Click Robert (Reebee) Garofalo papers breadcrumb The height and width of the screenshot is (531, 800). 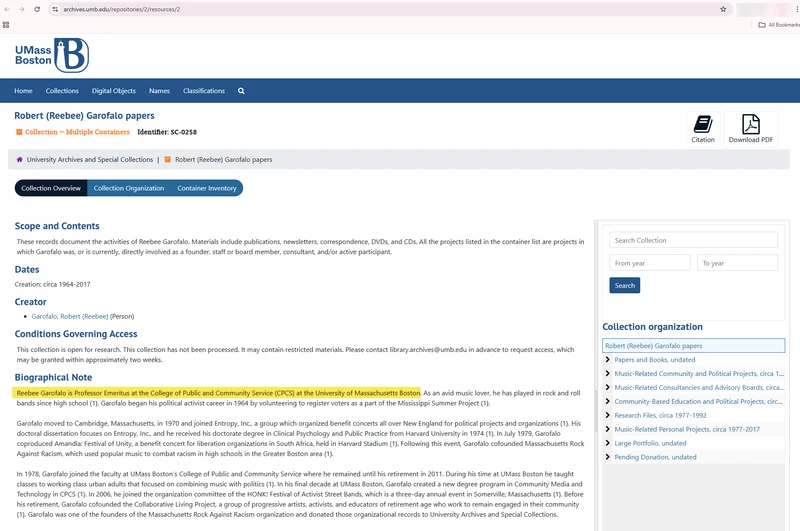pyautogui.click(x=223, y=160)
